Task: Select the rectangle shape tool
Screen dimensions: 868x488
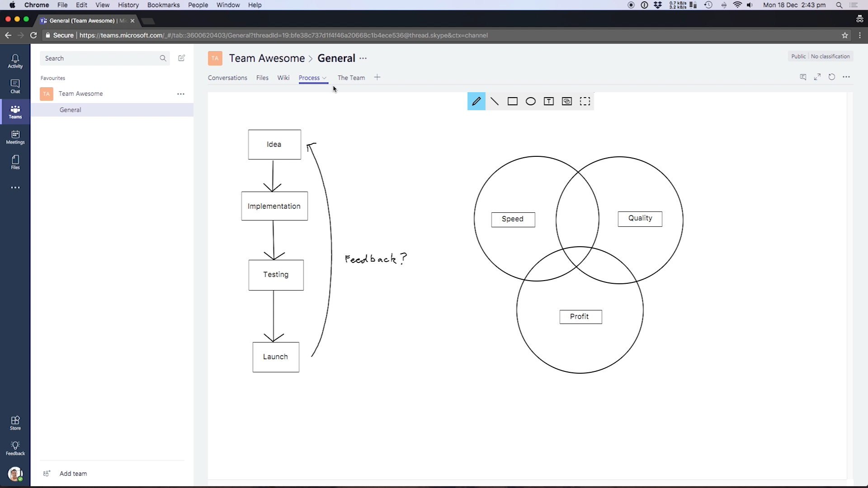Action: [512, 101]
